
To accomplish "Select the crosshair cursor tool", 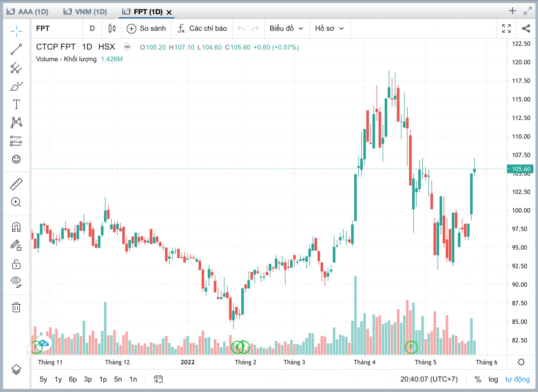I will pyautogui.click(x=16, y=31).
